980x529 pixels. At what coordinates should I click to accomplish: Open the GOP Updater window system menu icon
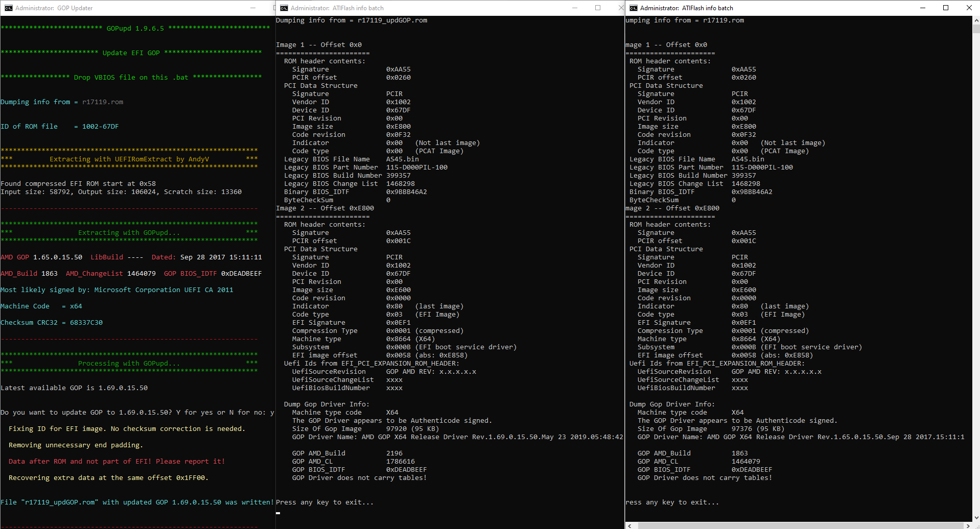pos(8,8)
